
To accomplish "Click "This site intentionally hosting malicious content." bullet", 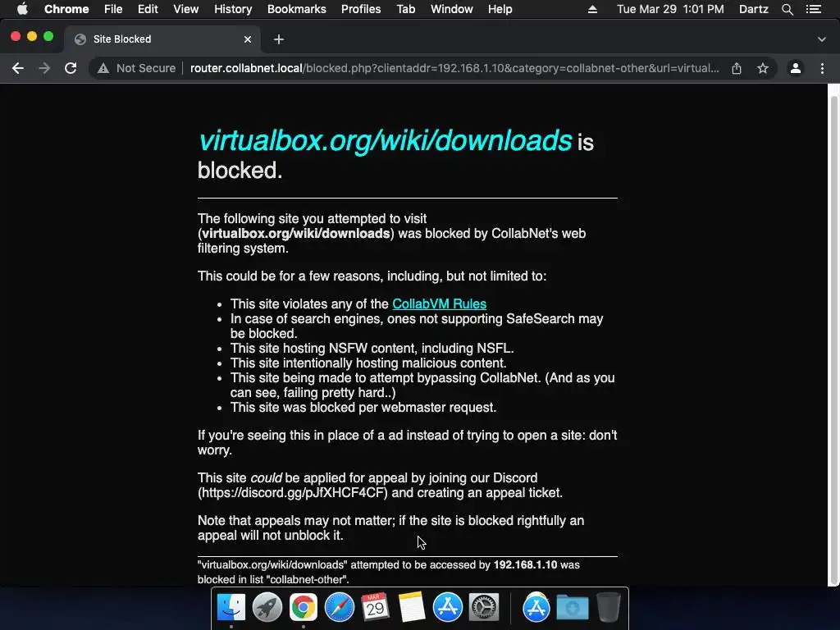I will click(368, 363).
